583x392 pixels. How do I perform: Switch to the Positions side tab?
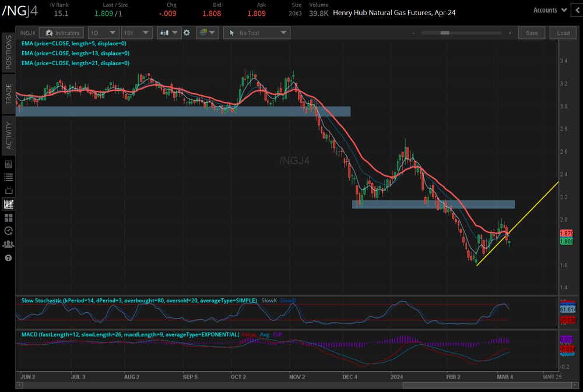pyautogui.click(x=8, y=52)
